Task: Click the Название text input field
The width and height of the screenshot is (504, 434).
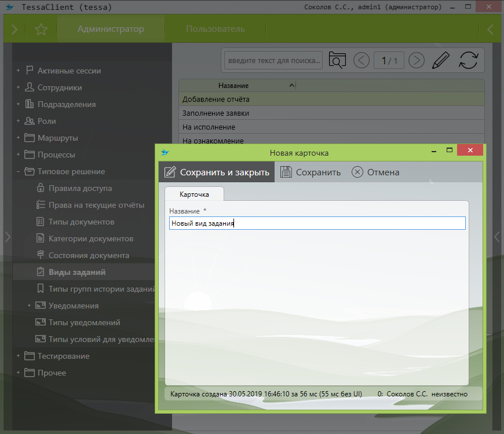Action: coord(317,223)
